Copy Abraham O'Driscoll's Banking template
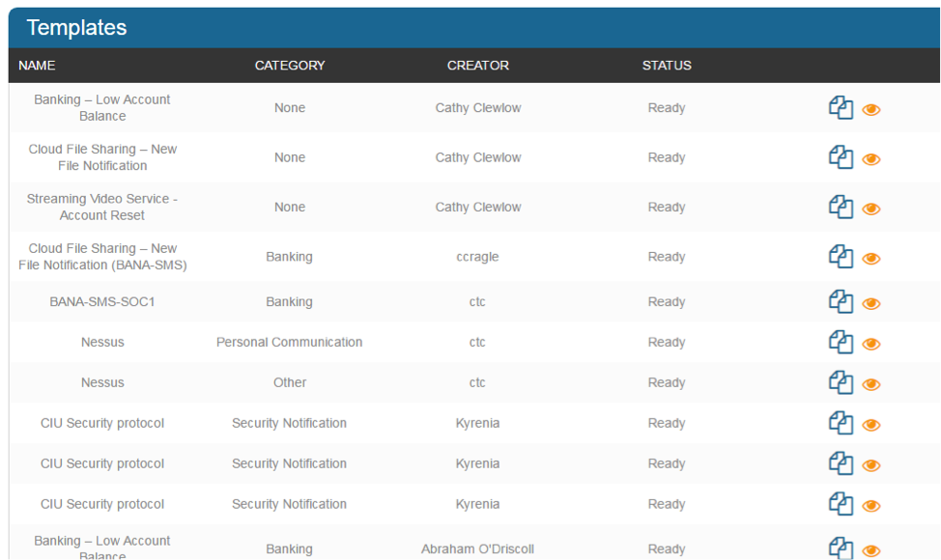This screenshot has height=560, width=941. (841, 548)
